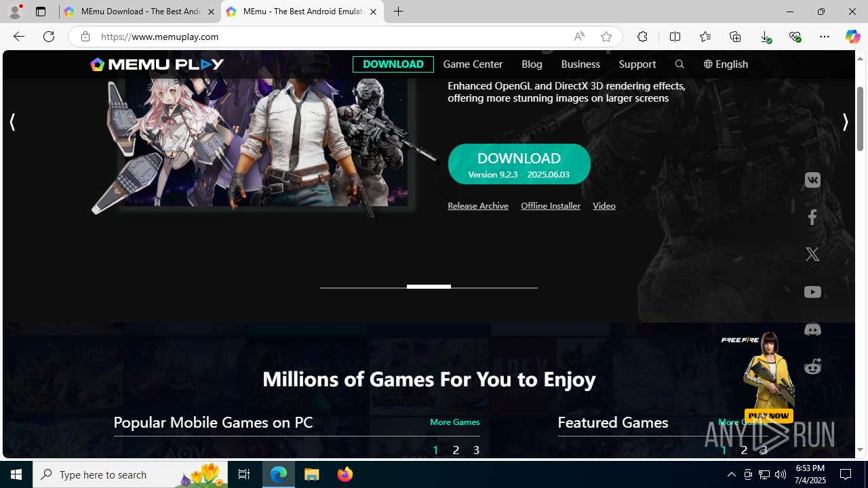Add this page to favorites star
Viewport: 868px width, 488px height.
[x=606, y=37]
